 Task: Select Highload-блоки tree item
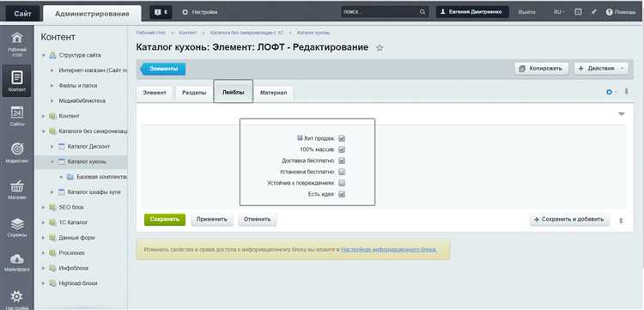pyautogui.click(x=78, y=283)
